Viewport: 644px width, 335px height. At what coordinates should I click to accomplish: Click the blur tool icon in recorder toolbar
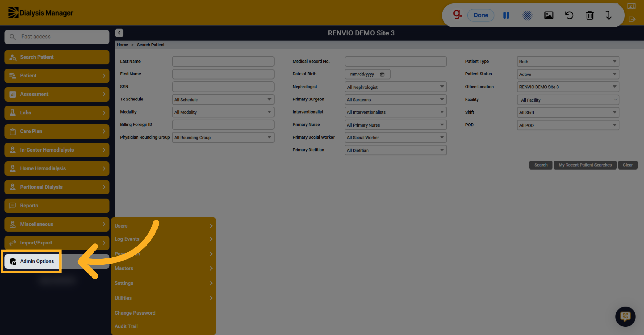point(527,15)
